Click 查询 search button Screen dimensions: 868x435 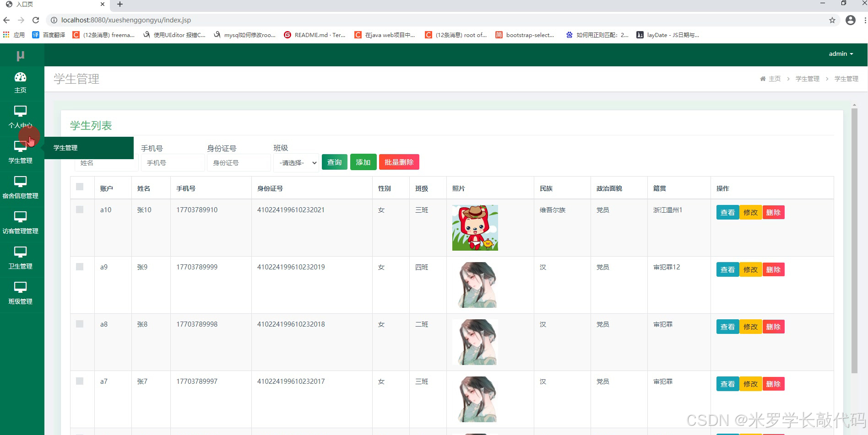(x=335, y=162)
